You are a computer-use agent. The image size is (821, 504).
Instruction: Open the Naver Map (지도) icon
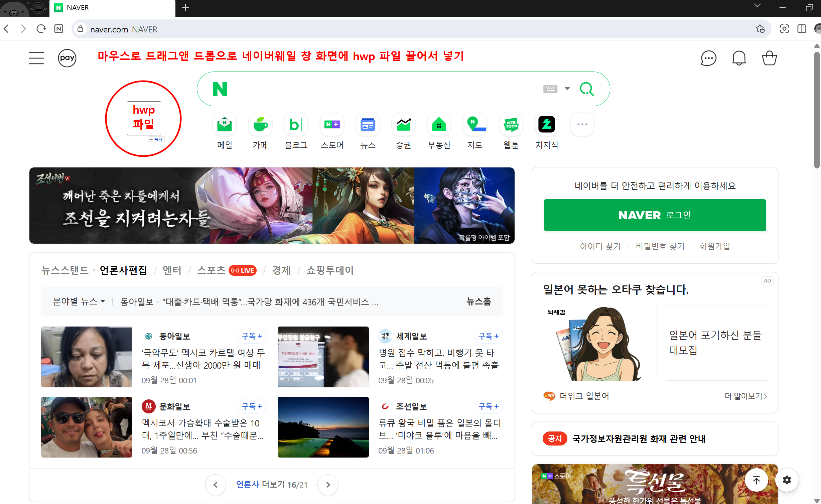475,125
